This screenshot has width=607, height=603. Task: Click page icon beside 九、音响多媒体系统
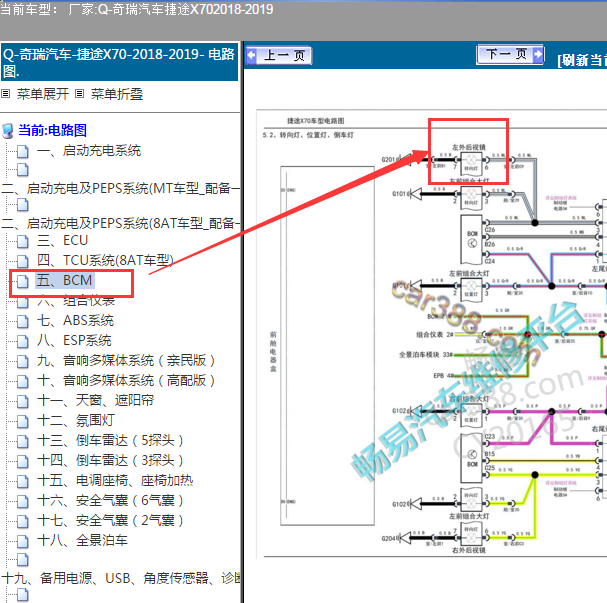(x=23, y=361)
